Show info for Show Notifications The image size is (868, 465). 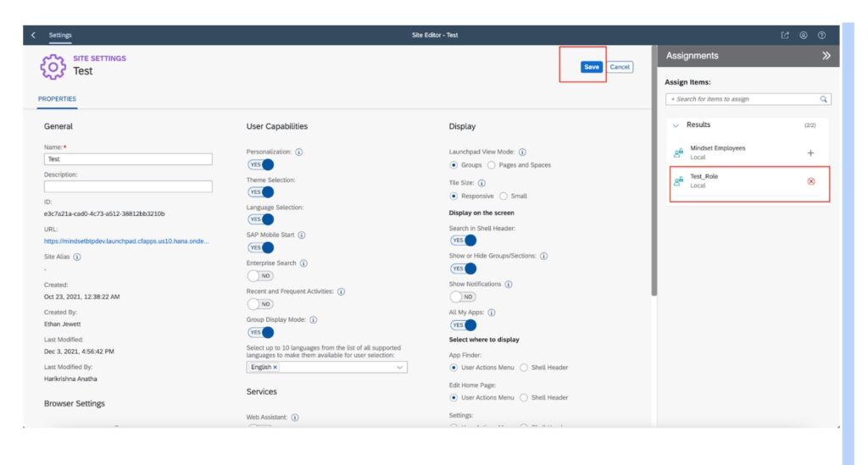509,285
